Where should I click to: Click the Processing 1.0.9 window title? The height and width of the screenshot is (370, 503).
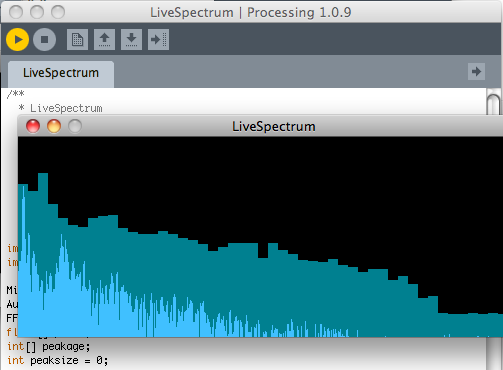click(x=251, y=12)
